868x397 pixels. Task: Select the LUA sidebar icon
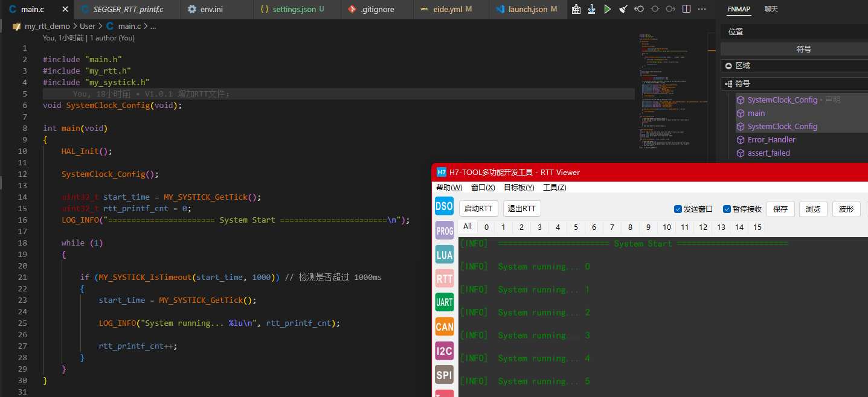tap(444, 255)
